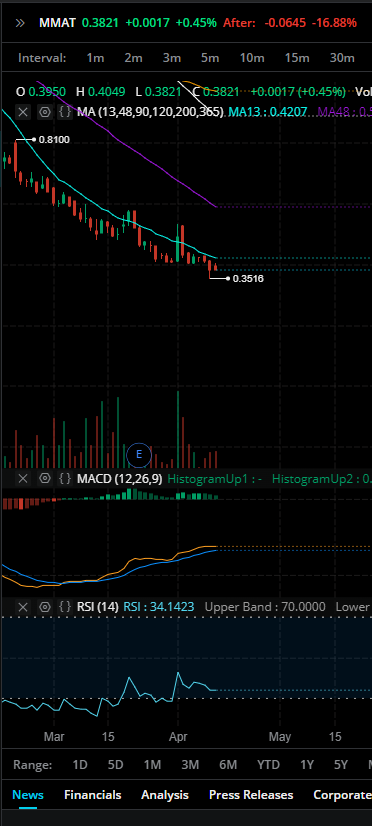Toggle RSI indicator visibility eye icon
This screenshot has width=372, height=826.
tap(45, 607)
